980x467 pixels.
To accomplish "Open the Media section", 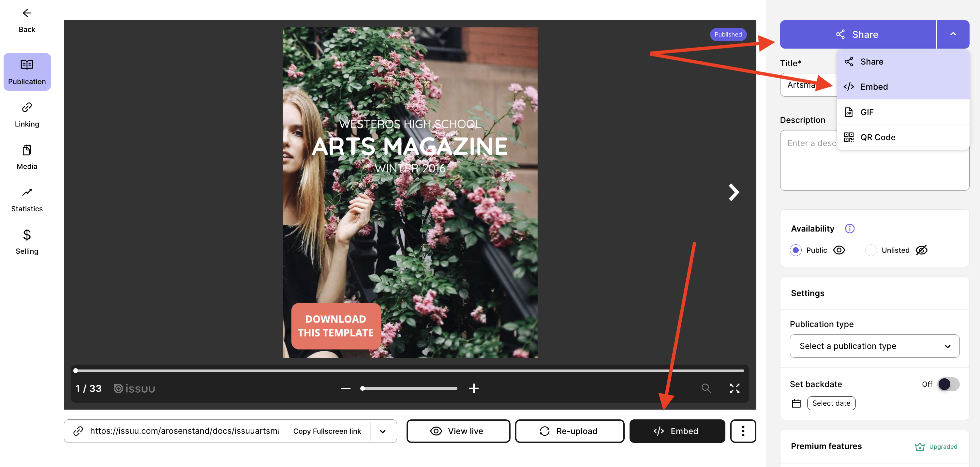I will pyautogui.click(x=27, y=157).
